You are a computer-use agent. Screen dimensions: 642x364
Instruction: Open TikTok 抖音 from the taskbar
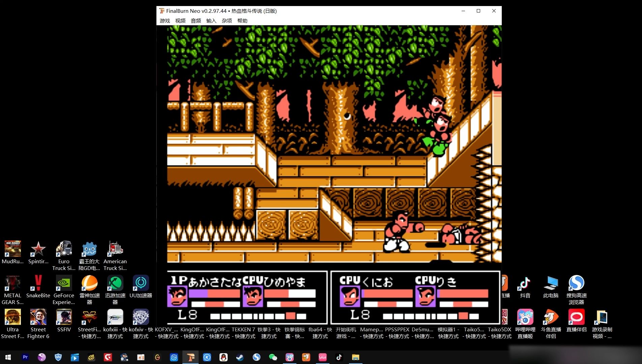[x=339, y=357]
